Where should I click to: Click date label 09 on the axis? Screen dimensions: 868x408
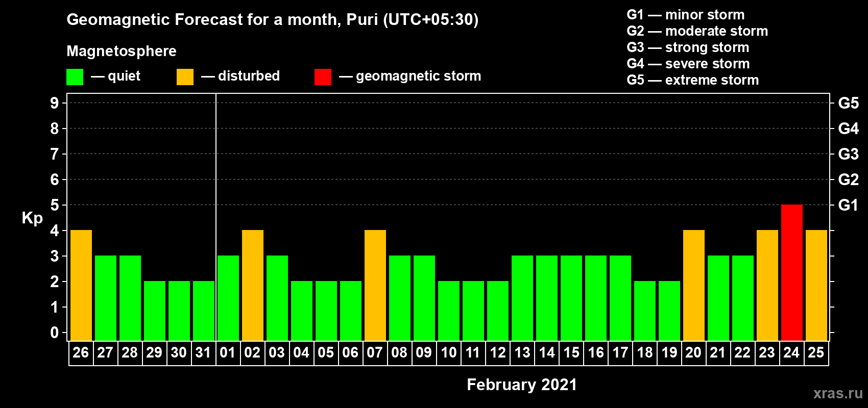pyautogui.click(x=424, y=352)
